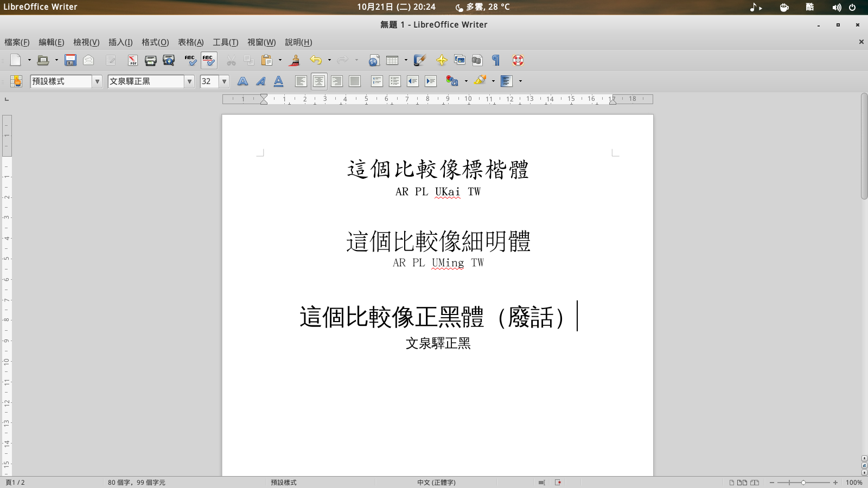Undo the last action

pos(316,60)
